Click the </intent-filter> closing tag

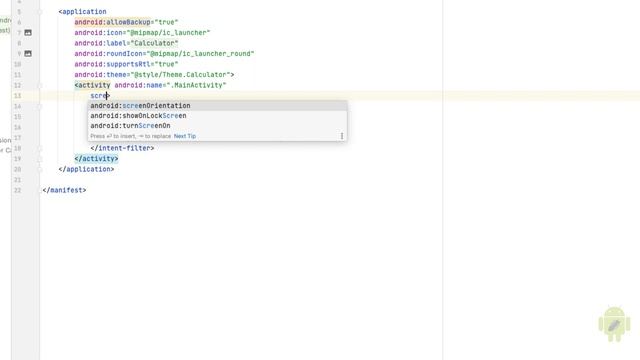[122, 148]
